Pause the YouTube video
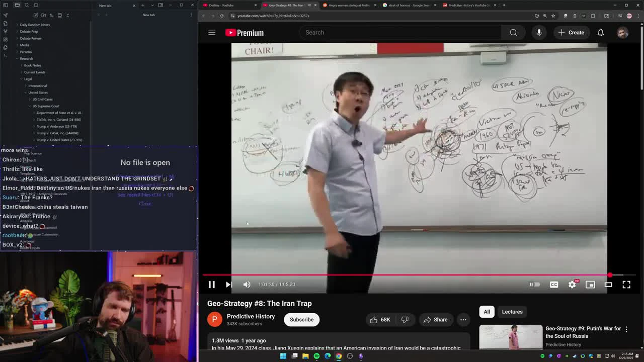 [212, 285]
